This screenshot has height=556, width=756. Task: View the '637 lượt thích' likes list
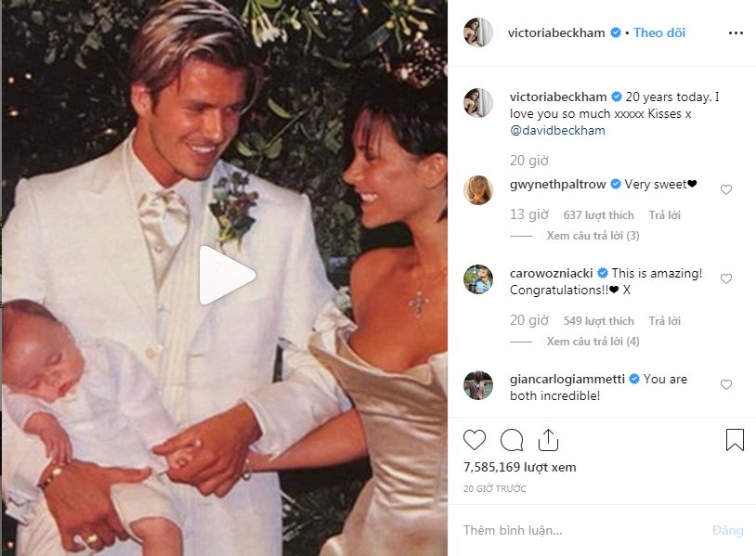[598, 215]
